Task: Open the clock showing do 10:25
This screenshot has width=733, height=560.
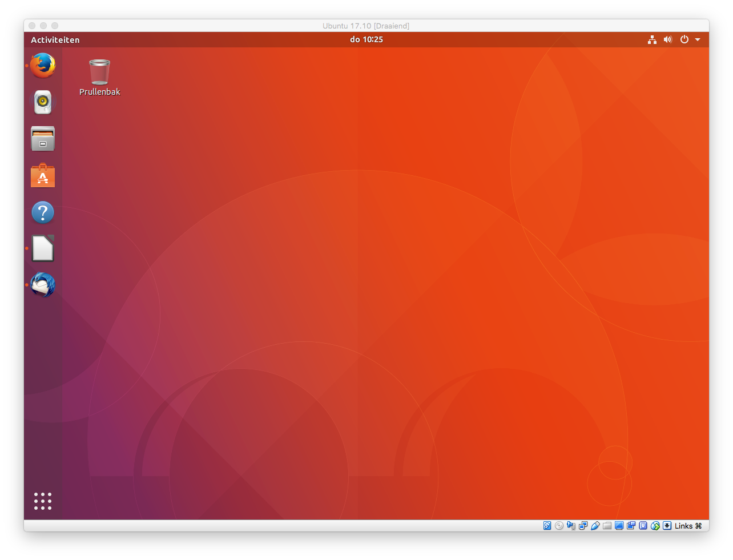Action: 366,39
